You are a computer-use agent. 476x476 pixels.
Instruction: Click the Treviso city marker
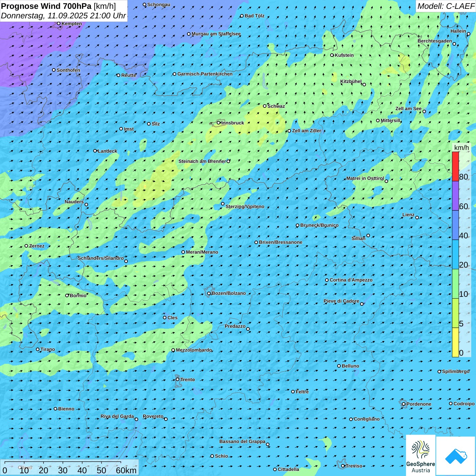pyautogui.click(x=343, y=466)
